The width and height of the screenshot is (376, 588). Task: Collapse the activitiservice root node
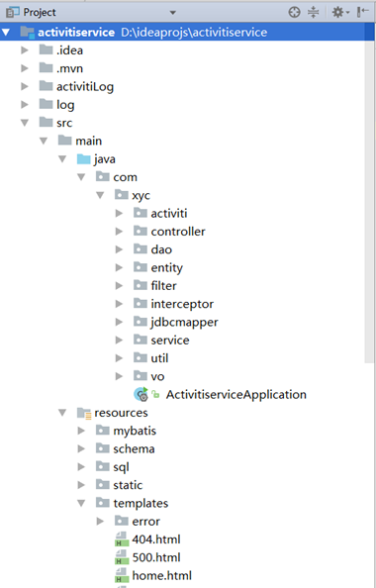6,33
